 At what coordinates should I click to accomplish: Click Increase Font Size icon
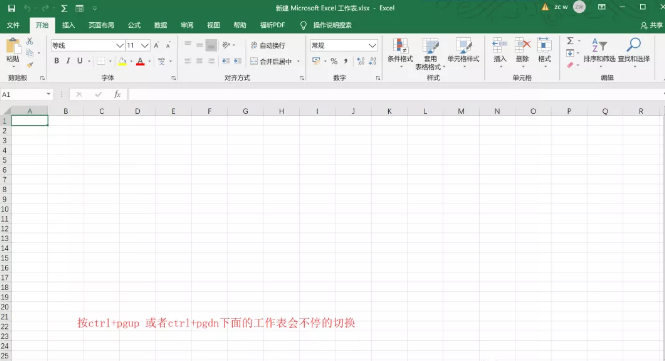156,45
